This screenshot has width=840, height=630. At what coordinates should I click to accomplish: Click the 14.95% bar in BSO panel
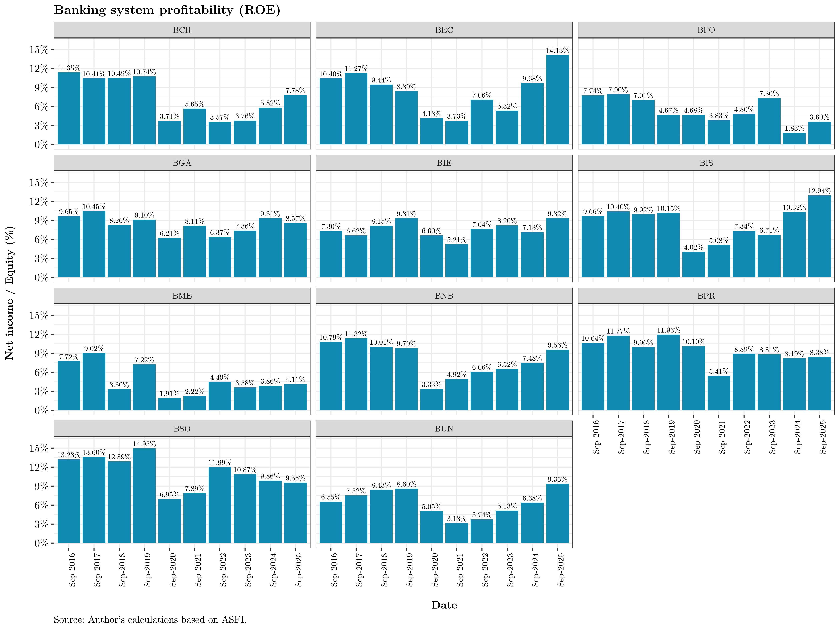[144, 496]
